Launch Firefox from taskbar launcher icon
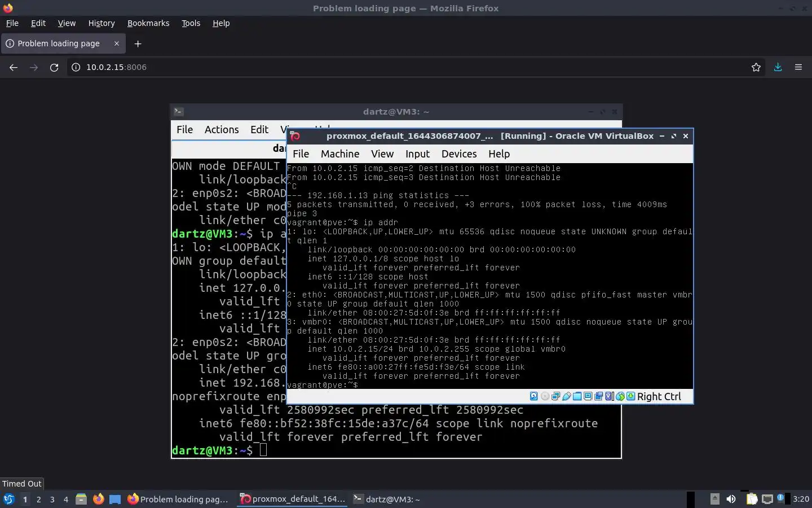The image size is (812, 508). pos(98,499)
